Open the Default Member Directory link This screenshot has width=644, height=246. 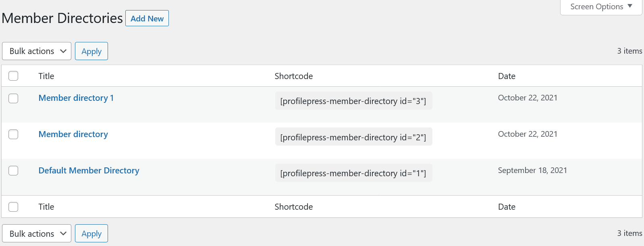coord(89,171)
